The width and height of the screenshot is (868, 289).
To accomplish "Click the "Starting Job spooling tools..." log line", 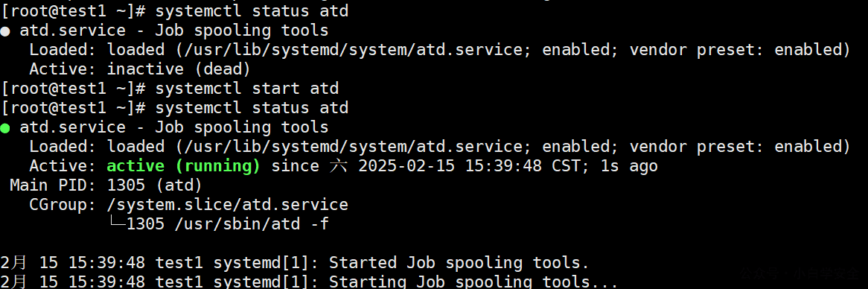I will (309, 282).
